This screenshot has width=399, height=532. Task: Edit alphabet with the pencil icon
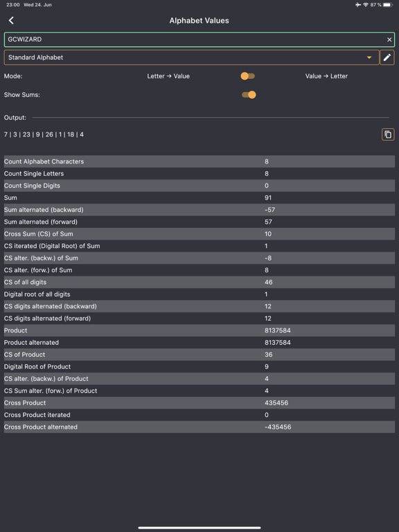[387, 57]
